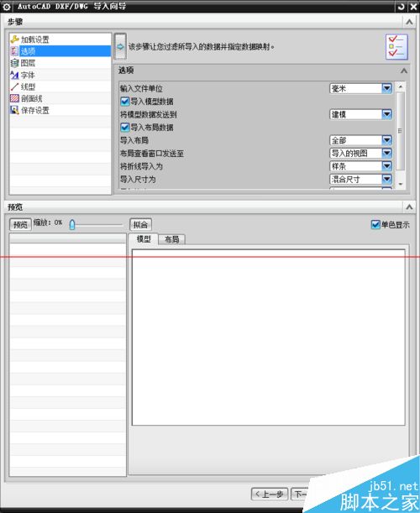This screenshot has height=513, width=420.
Task: Click the 将模型数据发送到 label
Action: (x=149, y=114)
